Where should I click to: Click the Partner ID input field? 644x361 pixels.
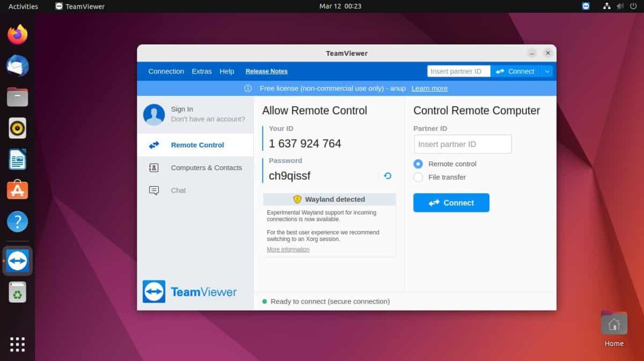pyautogui.click(x=462, y=144)
